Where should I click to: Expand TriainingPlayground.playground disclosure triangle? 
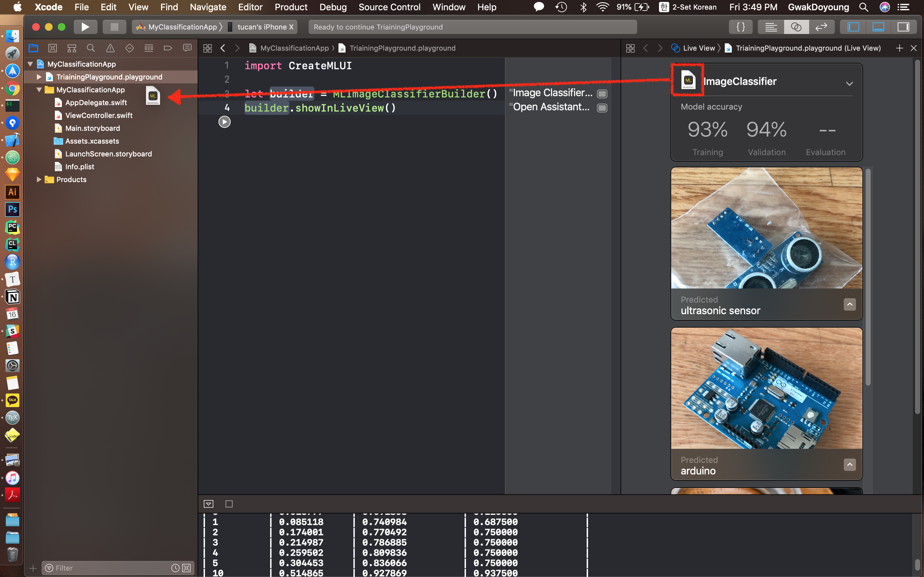[x=39, y=77]
